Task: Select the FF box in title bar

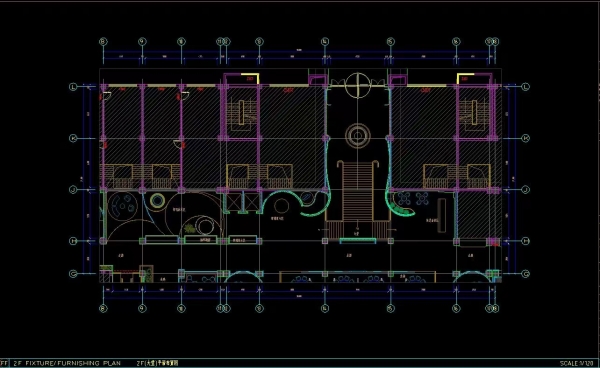Action: (4, 363)
